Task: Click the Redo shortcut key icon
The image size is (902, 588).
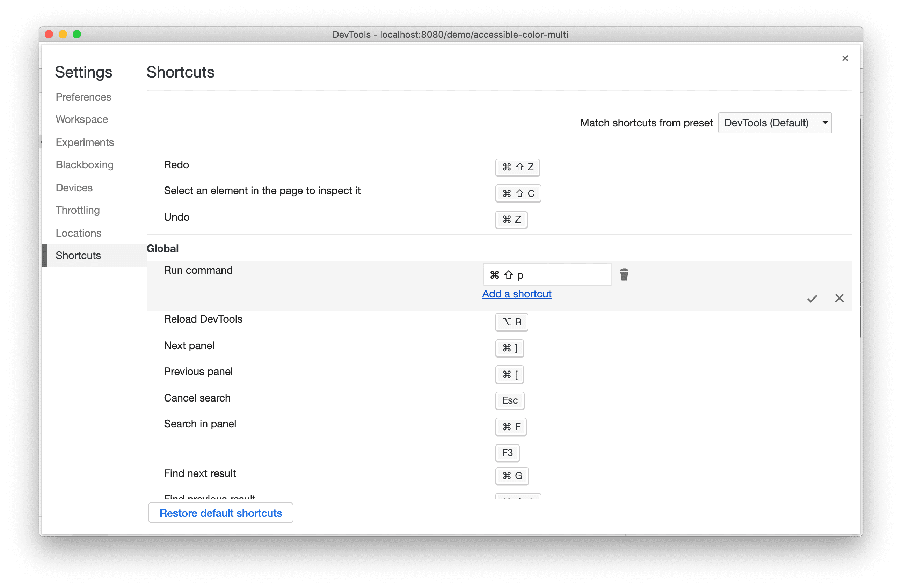Action: (x=517, y=166)
